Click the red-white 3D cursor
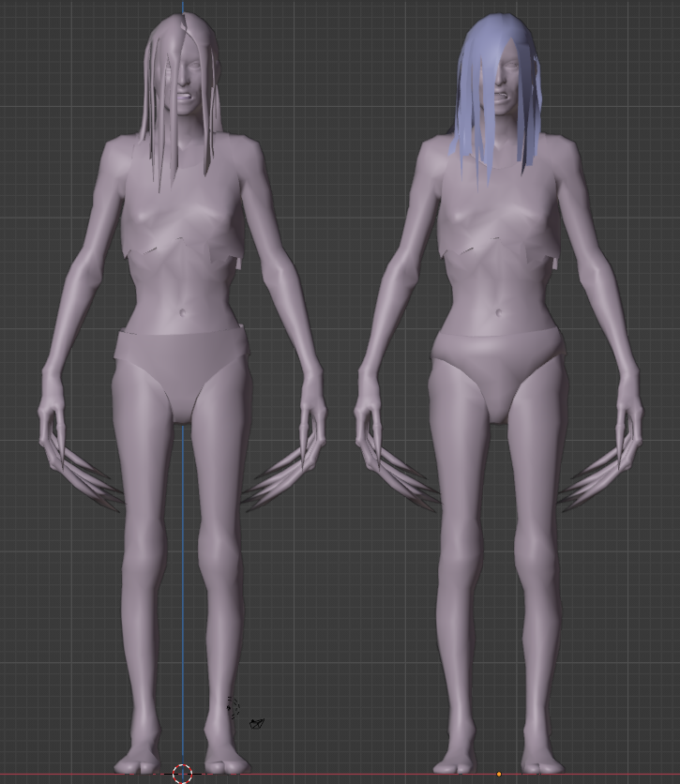 point(183,774)
